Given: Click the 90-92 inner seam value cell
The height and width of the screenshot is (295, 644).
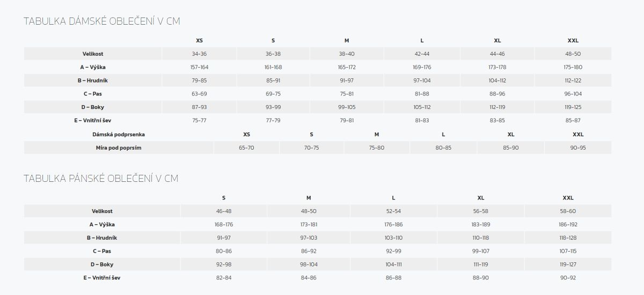Looking at the screenshot, I should (568, 277).
